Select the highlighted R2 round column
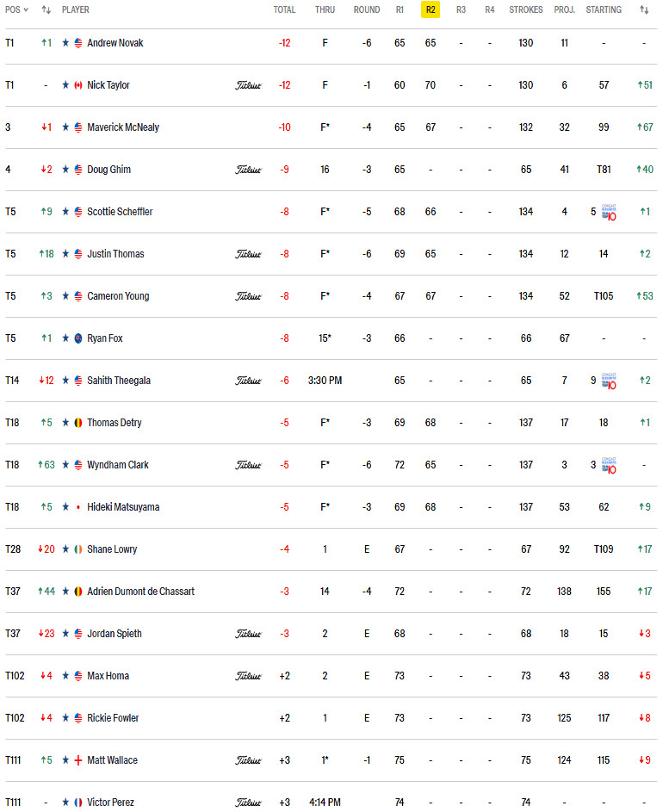663x812 pixels. [x=431, y=9]
